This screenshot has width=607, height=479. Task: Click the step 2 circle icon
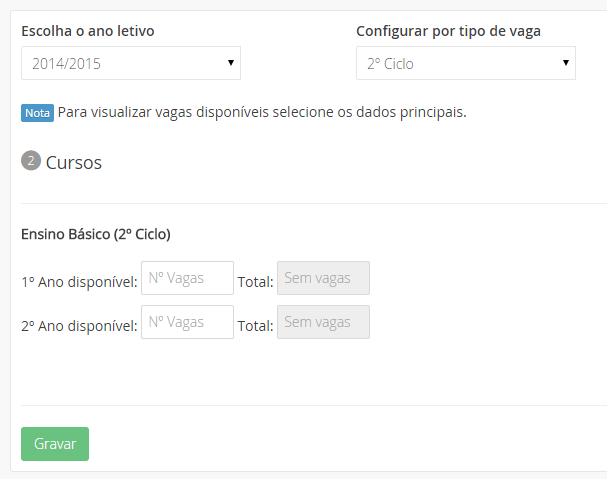click(31, 161)
